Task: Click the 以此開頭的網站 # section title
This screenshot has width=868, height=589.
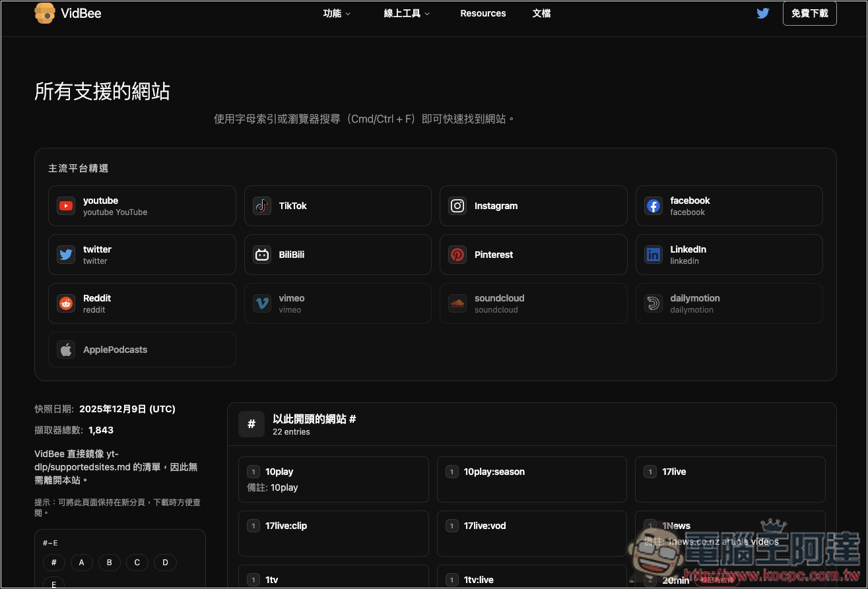Action: pyautogui.click(x=314, y=419)
